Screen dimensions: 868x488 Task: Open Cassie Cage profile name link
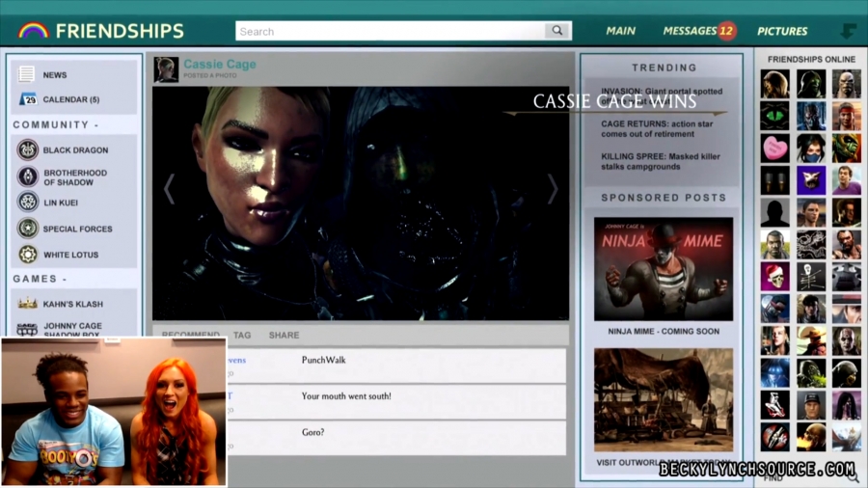[220, 64]
